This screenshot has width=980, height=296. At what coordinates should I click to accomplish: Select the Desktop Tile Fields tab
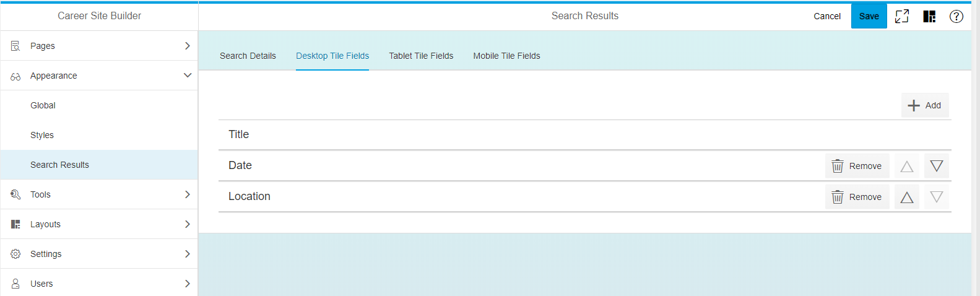coord(332,56)
